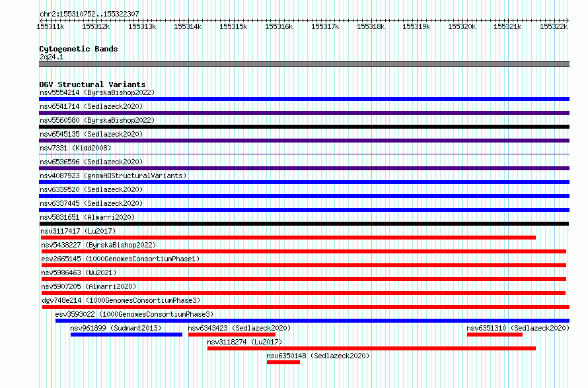Select the blue bar under esv3593022
The height and width of the screenshot is (388, 588).
click(x=312, y=321)
